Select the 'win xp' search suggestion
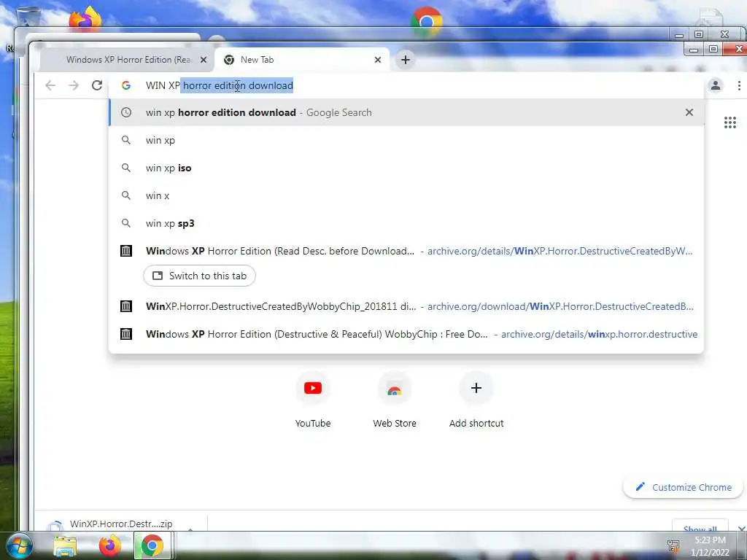747x560 pixels. pyautogui.click(x=406, y=140)
